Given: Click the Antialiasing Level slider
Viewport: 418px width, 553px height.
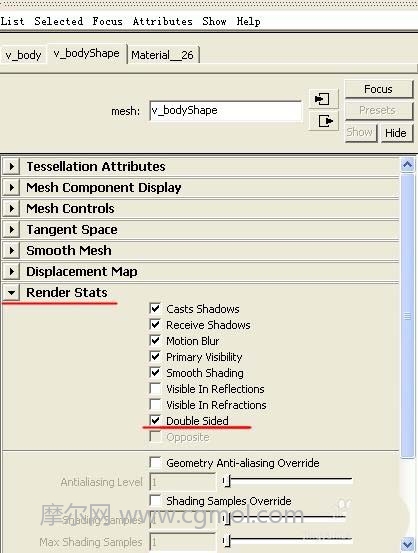Looking at the screenshot, I should pyautogui.click(x=287, y=480).
